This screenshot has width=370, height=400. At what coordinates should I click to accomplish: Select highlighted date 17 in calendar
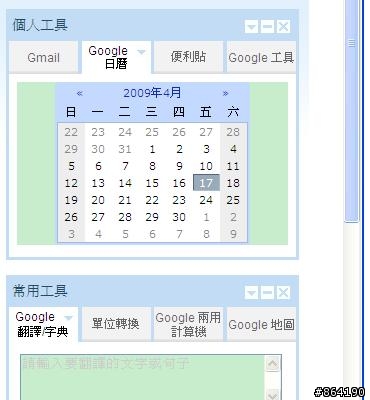pos(206,183)
